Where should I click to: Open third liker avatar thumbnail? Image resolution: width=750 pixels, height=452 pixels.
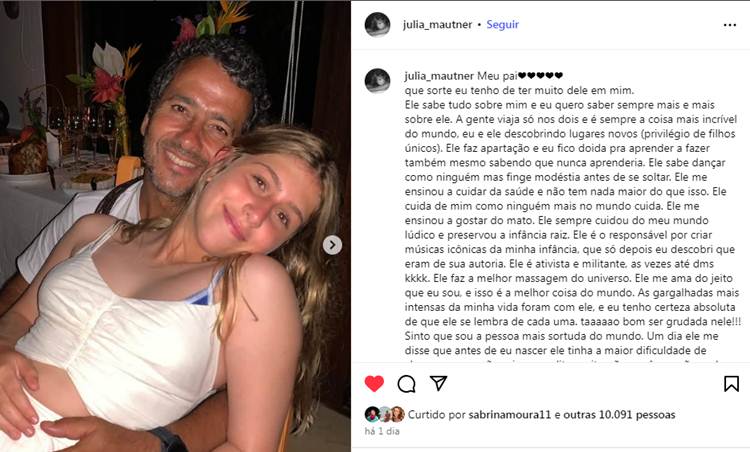click(397, 414)
